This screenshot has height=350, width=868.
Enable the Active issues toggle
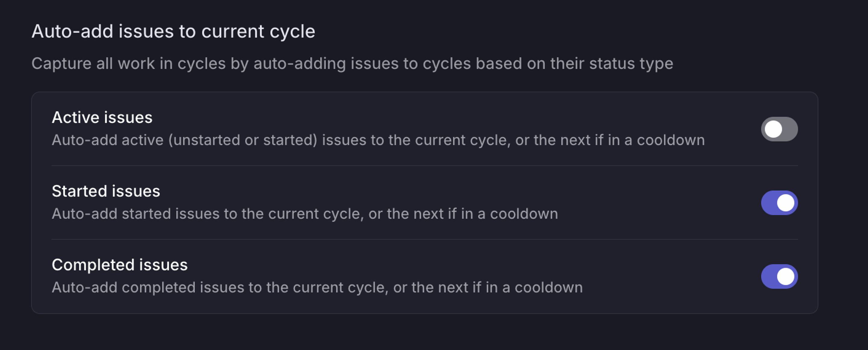click(x=779, y=129)
